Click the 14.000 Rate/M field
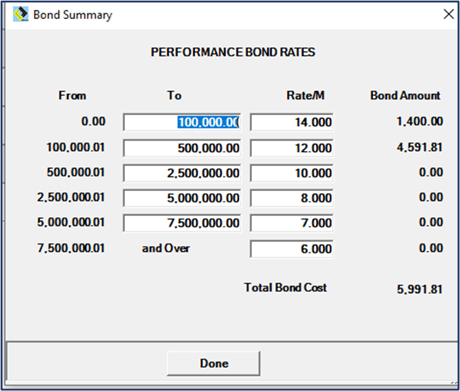This screenshot has height=391, width=460. [x=292, y=122]
